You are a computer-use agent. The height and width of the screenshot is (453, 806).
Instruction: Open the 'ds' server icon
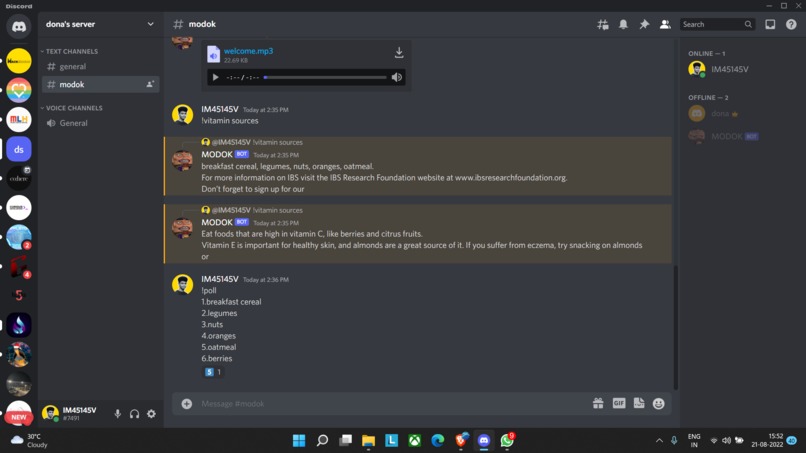(x=19, y=149)
